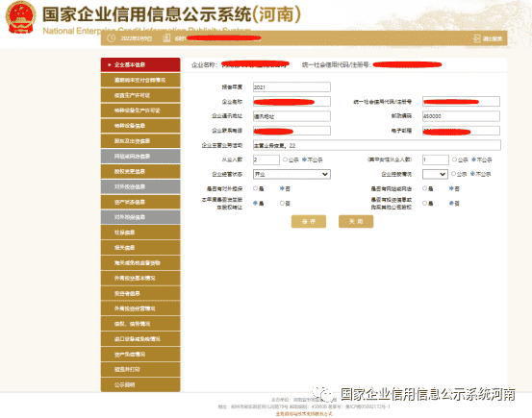Select 是 for shareholder equity transfer
This screenshot has width=532, height=418.
click(256, 203)
